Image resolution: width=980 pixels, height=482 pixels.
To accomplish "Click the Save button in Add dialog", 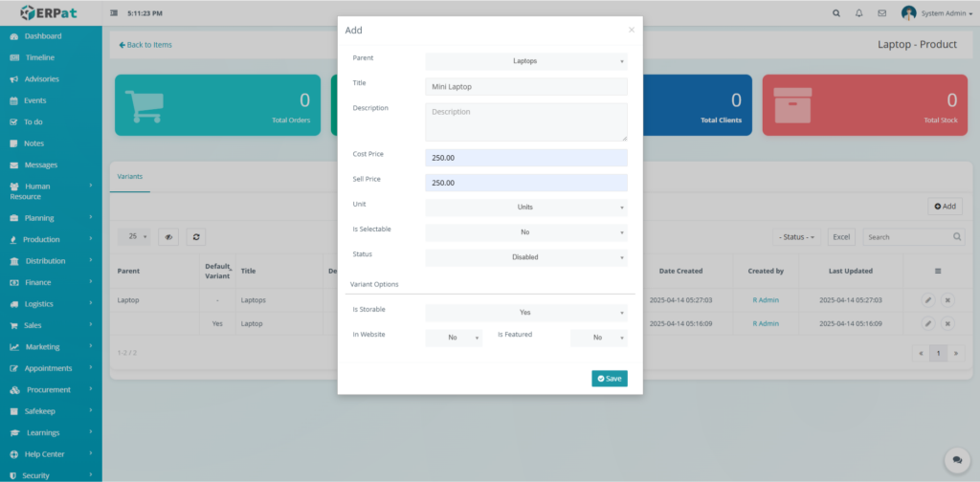I will (609, 379).
